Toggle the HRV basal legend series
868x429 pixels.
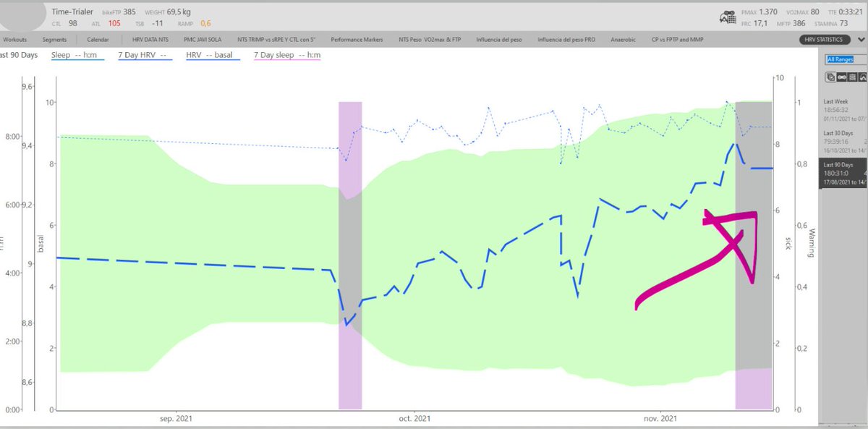[x=213, y=55]
